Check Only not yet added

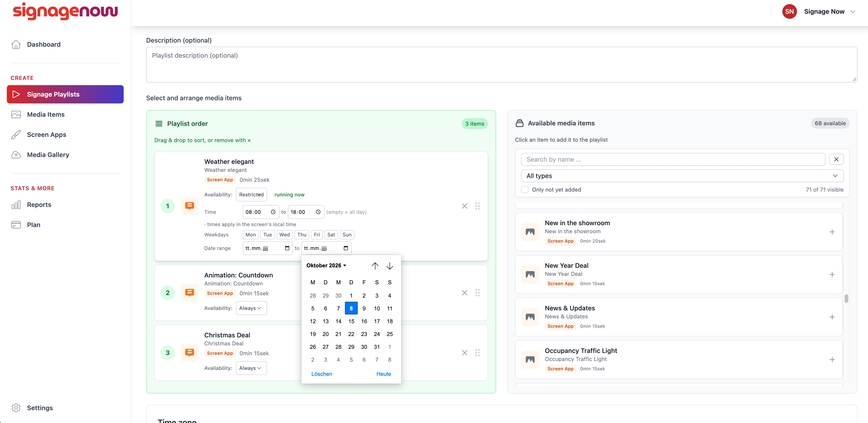pyautogui.click(x=524, y=190)
